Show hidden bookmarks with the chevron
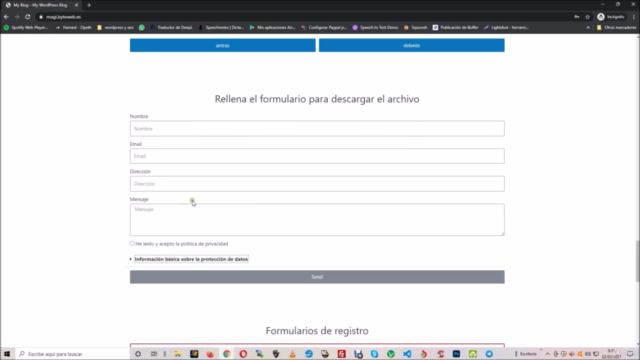The image size is (640, 360). (x=588, y=27)
